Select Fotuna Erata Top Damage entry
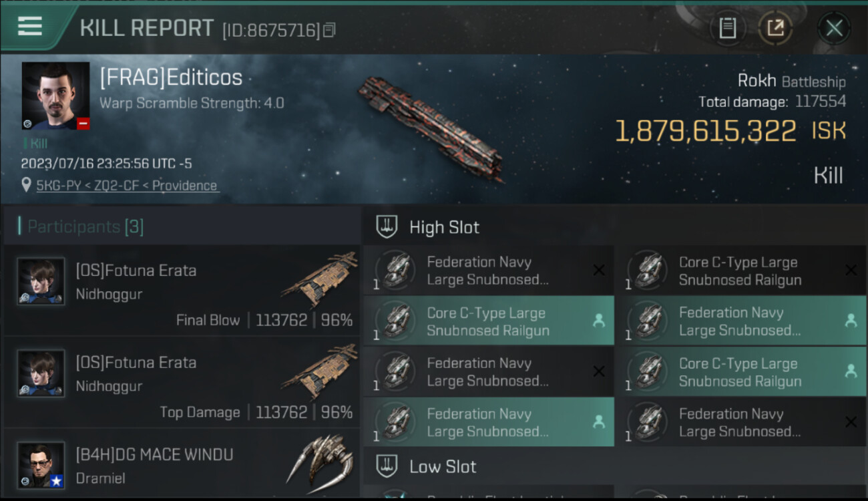This screenshot has width=868, height=501. point(182,382)
